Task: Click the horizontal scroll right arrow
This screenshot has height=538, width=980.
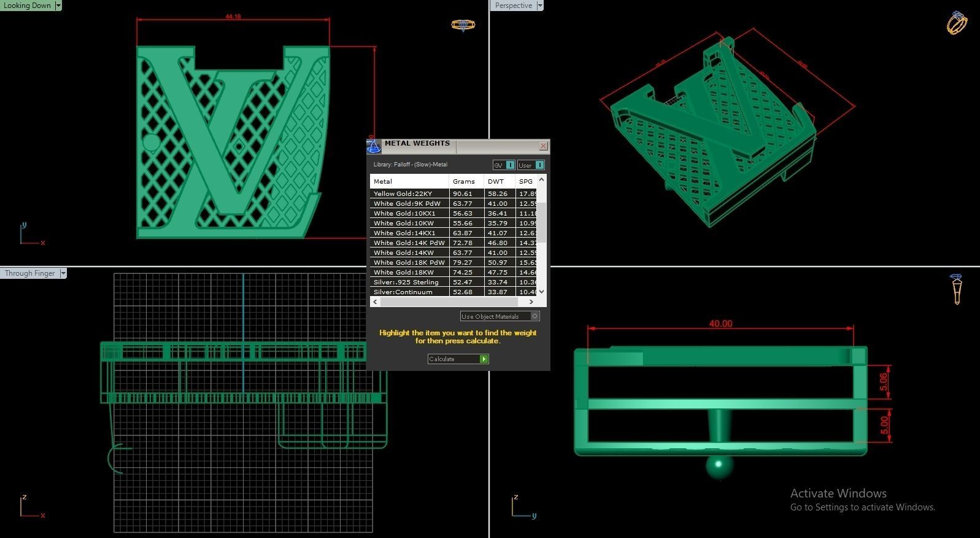Action: (x=531, y=302)
